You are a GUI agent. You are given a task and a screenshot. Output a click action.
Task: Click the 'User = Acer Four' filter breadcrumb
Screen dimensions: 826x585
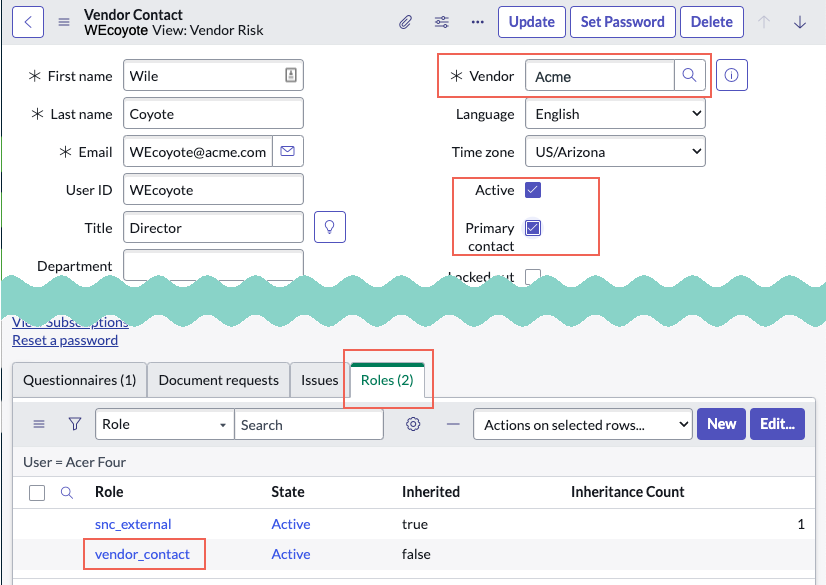(74, 462)
